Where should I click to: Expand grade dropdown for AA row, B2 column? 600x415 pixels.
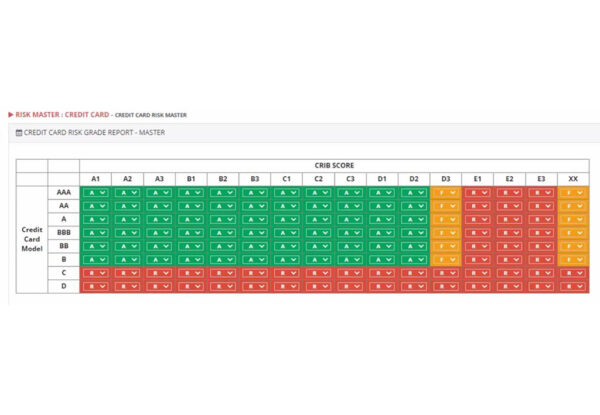click(222, 206)
